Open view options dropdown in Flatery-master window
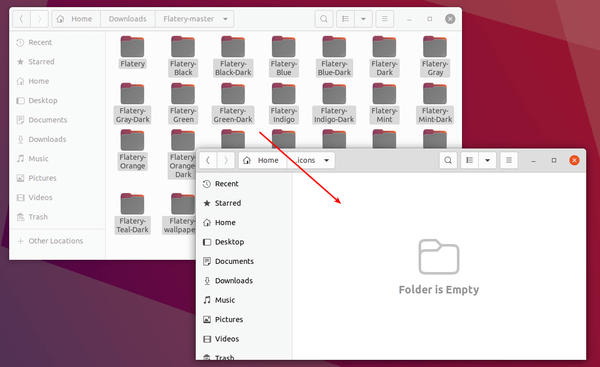Screen dimensions: 600x367 click(x=364, y=19)
